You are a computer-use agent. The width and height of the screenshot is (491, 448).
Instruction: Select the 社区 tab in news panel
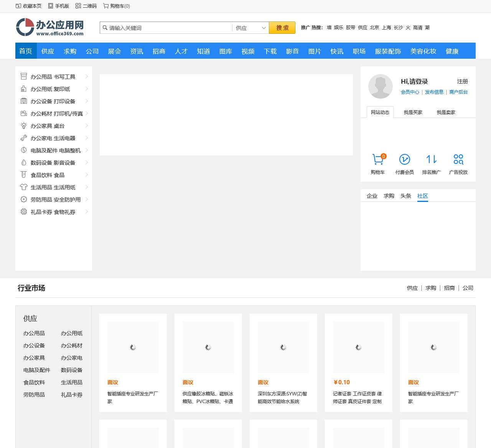coord(423,196)
